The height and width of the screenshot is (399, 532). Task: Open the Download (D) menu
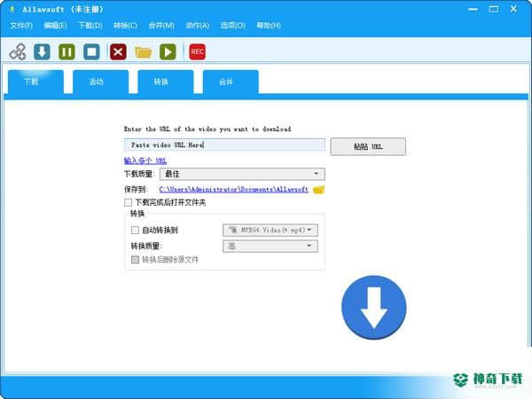coord(90,26)
